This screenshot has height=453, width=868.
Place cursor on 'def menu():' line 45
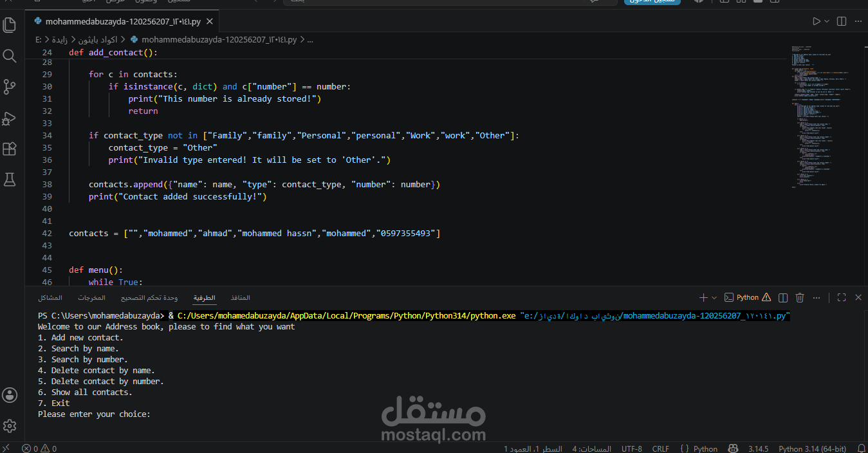[x=96, y=270]
